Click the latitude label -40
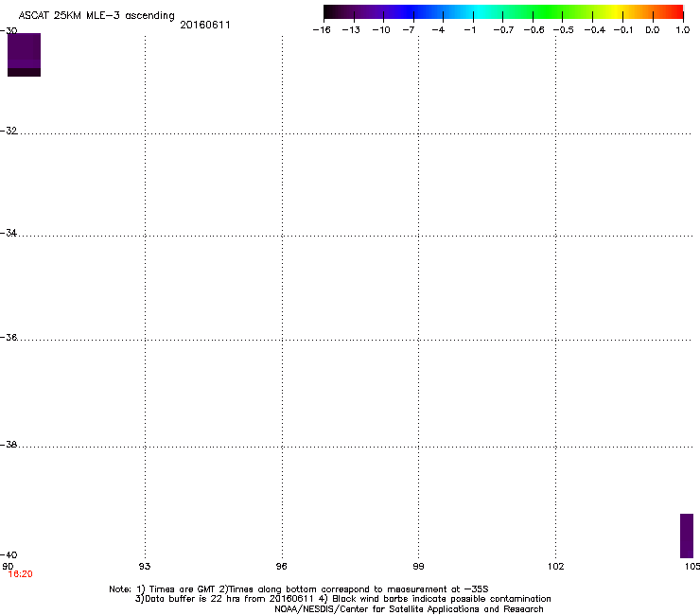This screenshot has height=615, width=700. [9, 554]
